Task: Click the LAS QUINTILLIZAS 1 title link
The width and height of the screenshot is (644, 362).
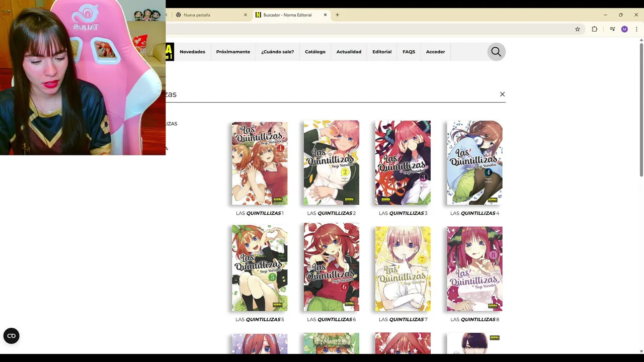Action: click(x=260, y=213)
